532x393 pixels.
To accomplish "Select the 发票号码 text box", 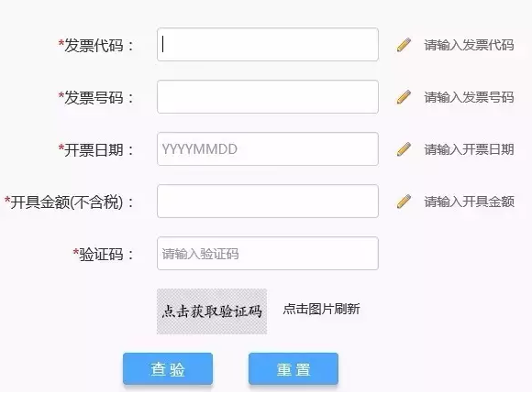I will coord(268,97).
